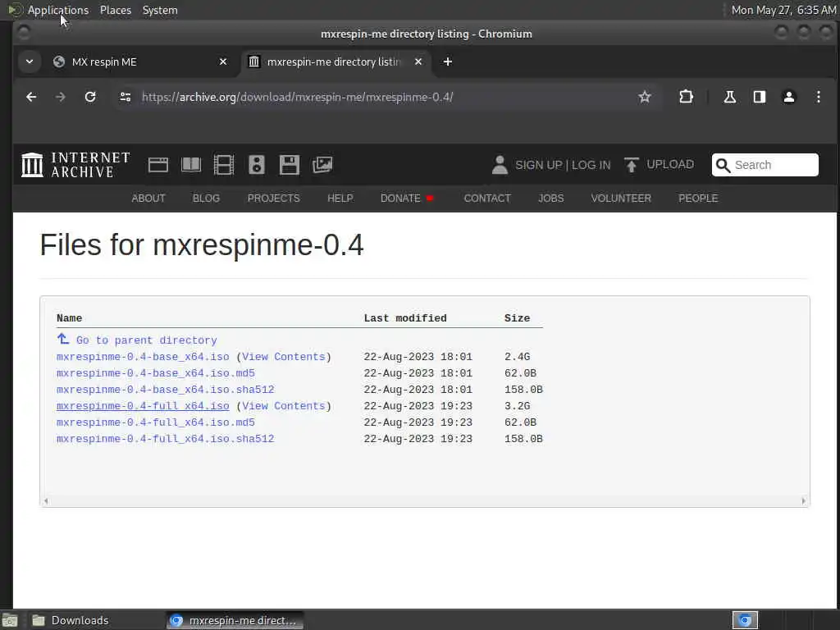Open the Internet Archive Web icon
Image resolution: width=840 pixels, height=630 pixels.
point(158,165)
